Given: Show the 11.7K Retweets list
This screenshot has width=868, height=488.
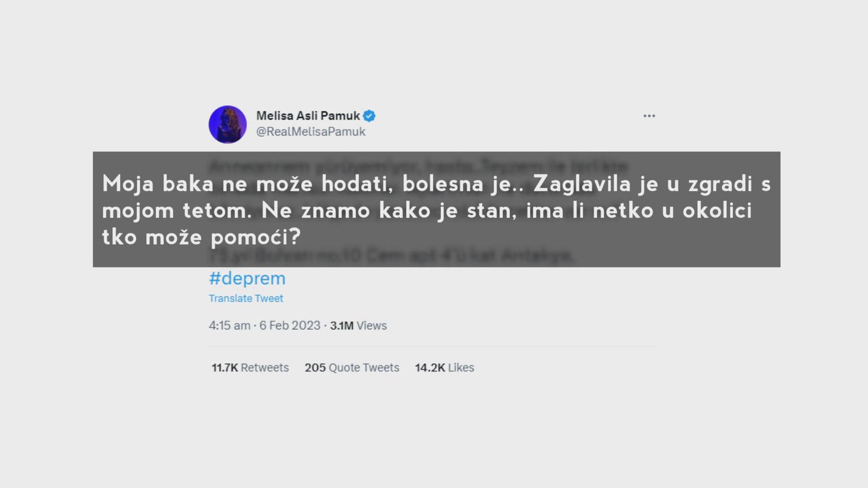Looking at the screenshot, I should point(250,368).
